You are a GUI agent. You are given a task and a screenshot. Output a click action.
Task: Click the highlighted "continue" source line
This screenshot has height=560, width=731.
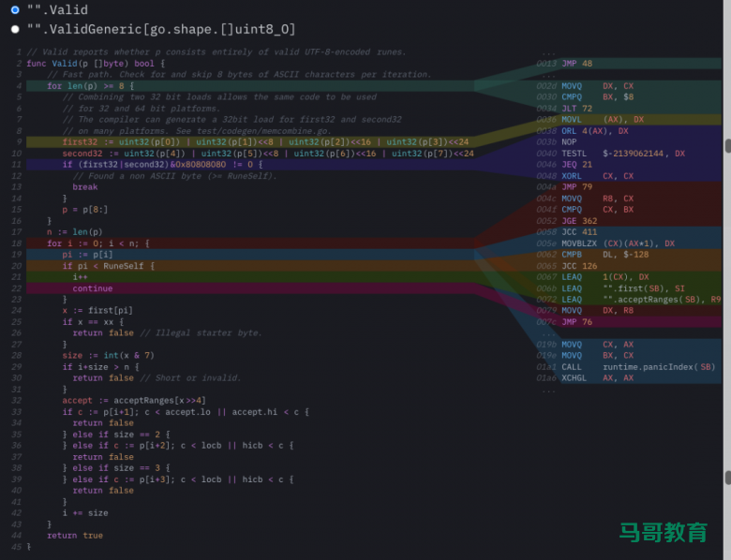tap(92, 288)
